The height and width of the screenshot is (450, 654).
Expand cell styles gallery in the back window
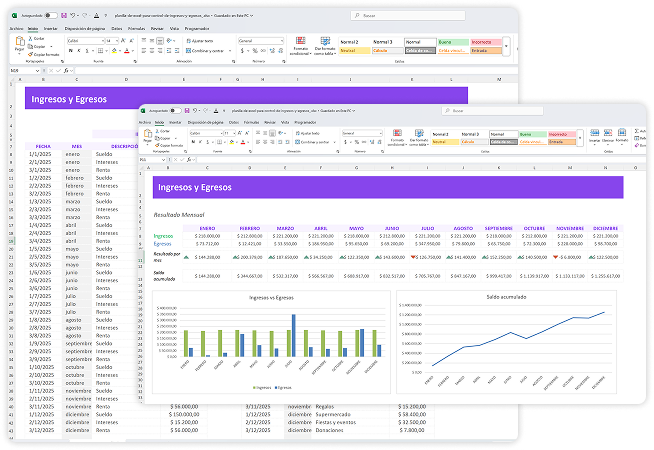coord(506,46)
